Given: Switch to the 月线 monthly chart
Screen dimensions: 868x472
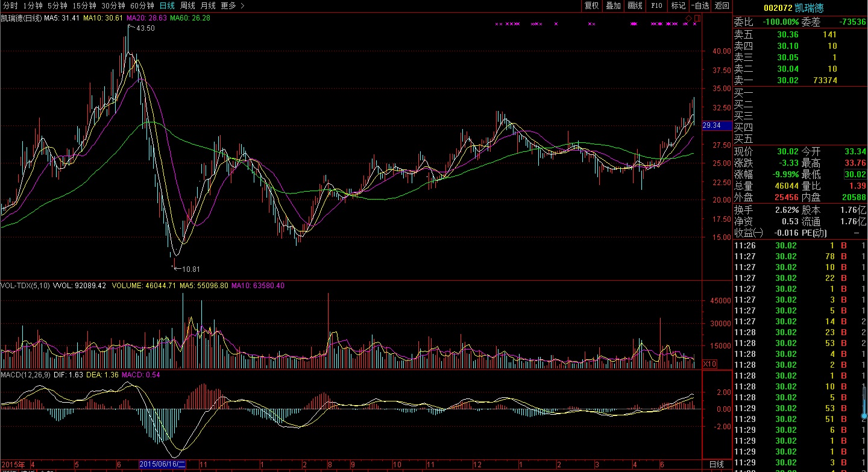Looking at the screenshot, I should tap(208, 5).
